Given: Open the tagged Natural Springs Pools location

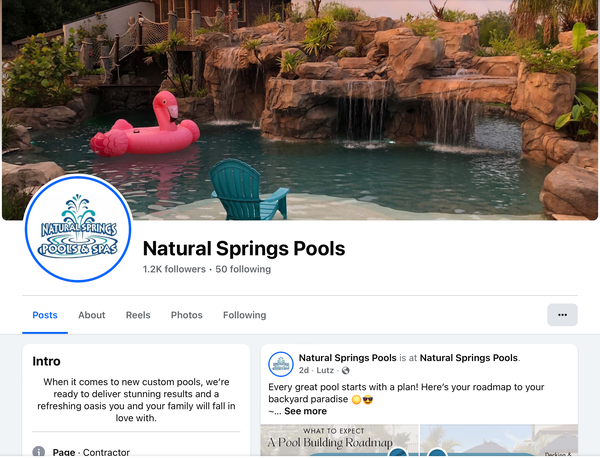Looking at the screenshot, I should (x=469, y=358).
